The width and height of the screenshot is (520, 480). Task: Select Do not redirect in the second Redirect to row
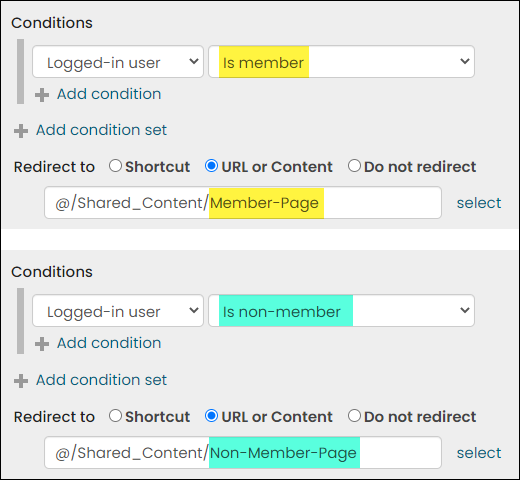(x=354, y=416)
